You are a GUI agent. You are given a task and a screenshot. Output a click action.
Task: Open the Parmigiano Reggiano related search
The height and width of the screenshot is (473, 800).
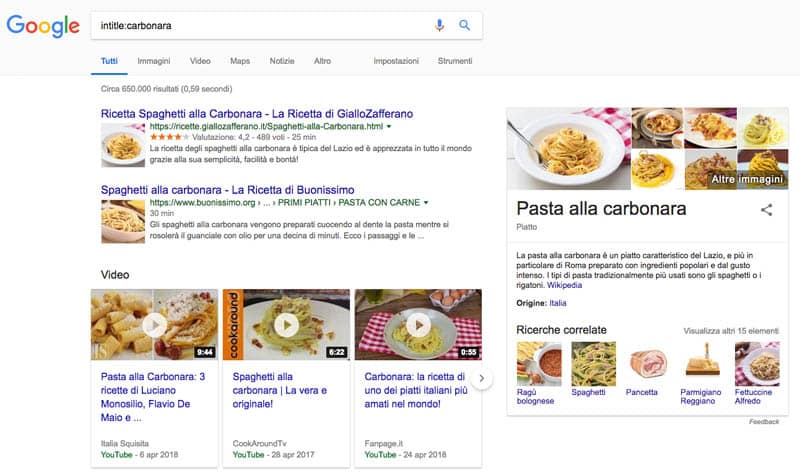point(702,374)
